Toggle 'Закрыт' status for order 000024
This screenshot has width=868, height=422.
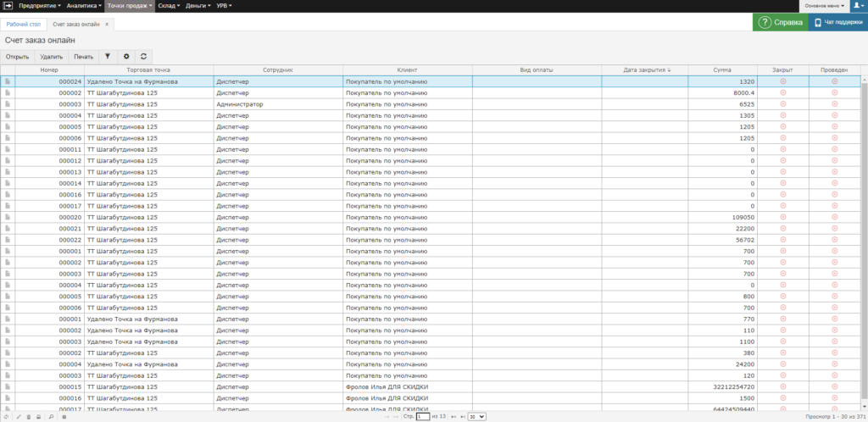[x=782, y=81]
